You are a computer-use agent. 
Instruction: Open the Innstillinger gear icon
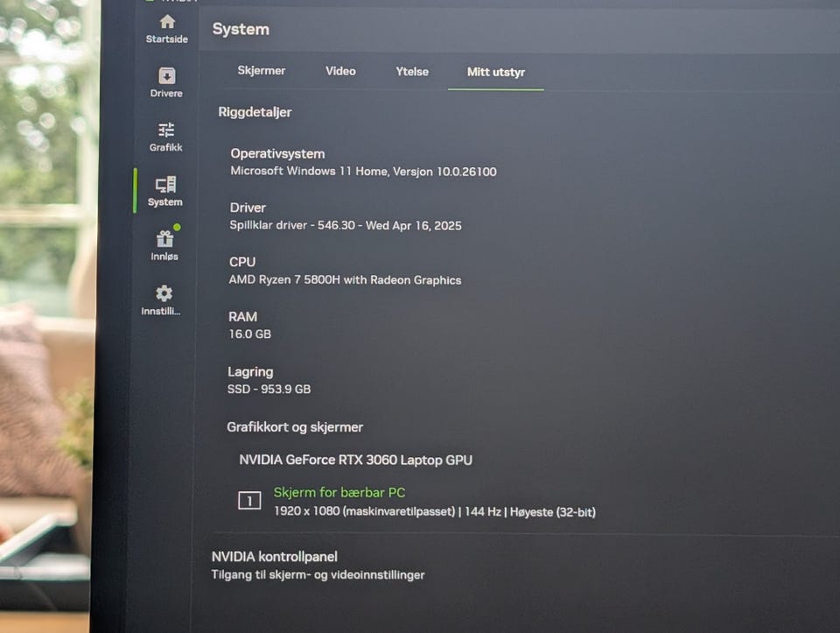[164, 293]
